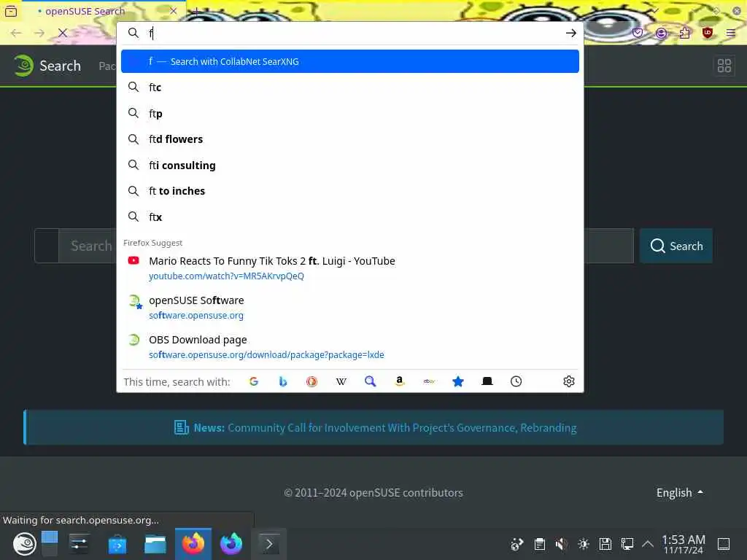The height and width of the screenshot is (560, 747).
Task: Open the Firefox hamburger menu
Action: point(731,33)
